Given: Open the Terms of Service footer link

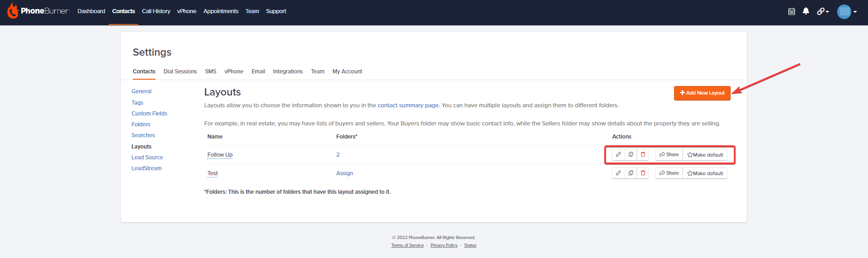Looking at the screenshot, I should 407,245.
